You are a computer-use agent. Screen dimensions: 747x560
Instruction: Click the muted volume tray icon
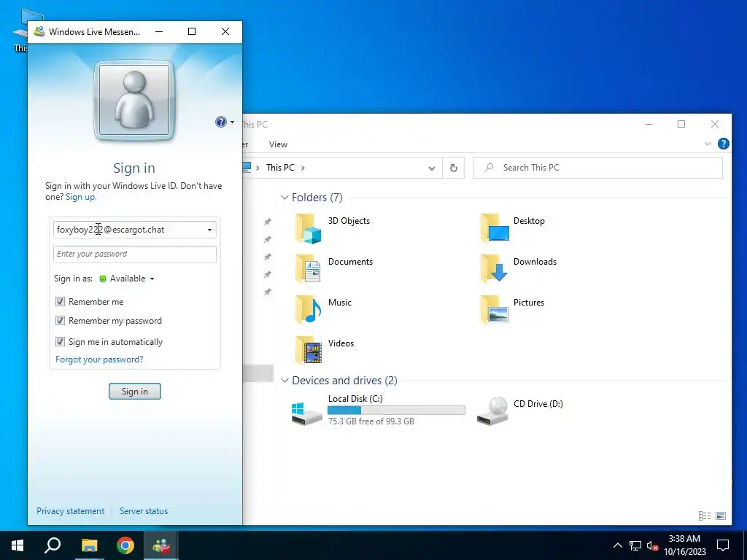[652, 545]
